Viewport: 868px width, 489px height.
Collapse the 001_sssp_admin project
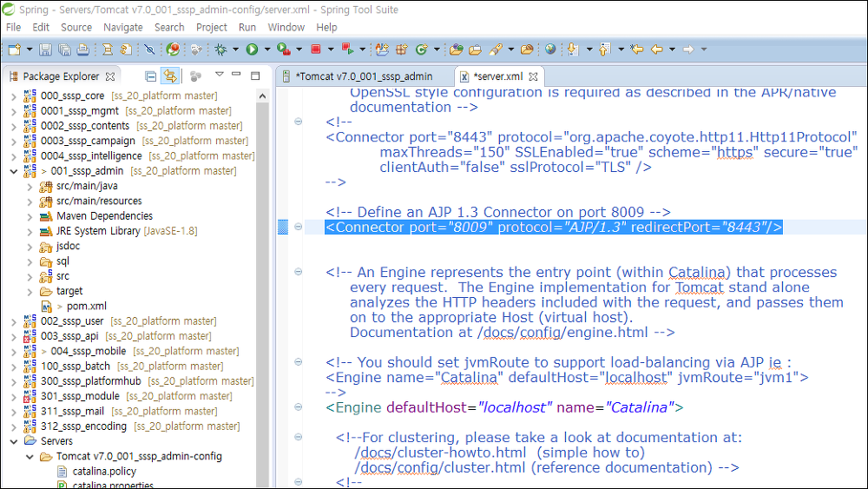(x=14, y=171)
